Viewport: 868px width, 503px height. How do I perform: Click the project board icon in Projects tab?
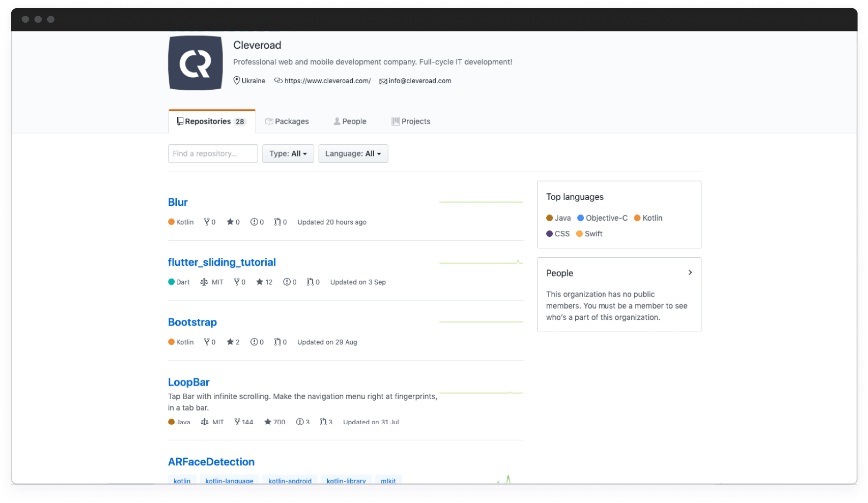pyautogui.click(x=395, y=121)
